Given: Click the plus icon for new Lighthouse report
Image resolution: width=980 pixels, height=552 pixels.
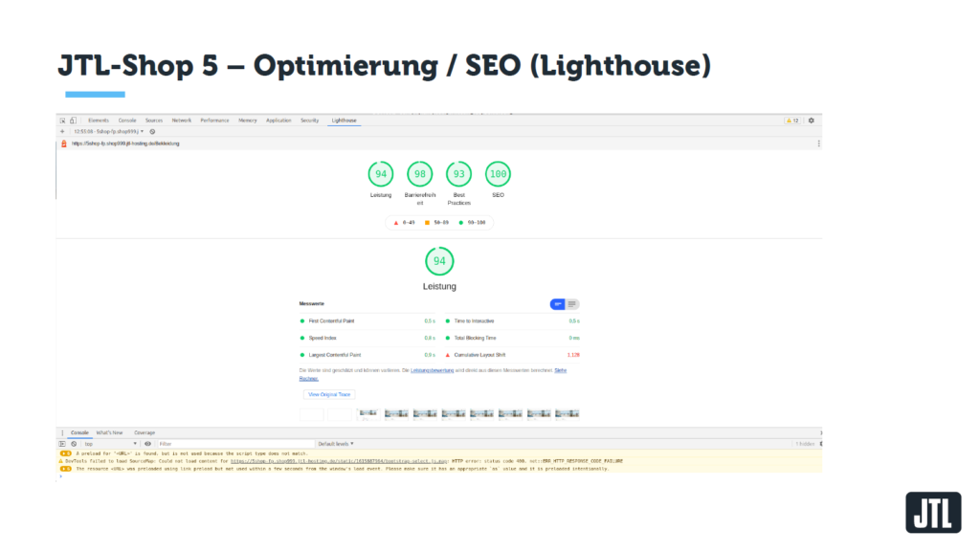Looking at the screenshot, I should click(62, 131).
